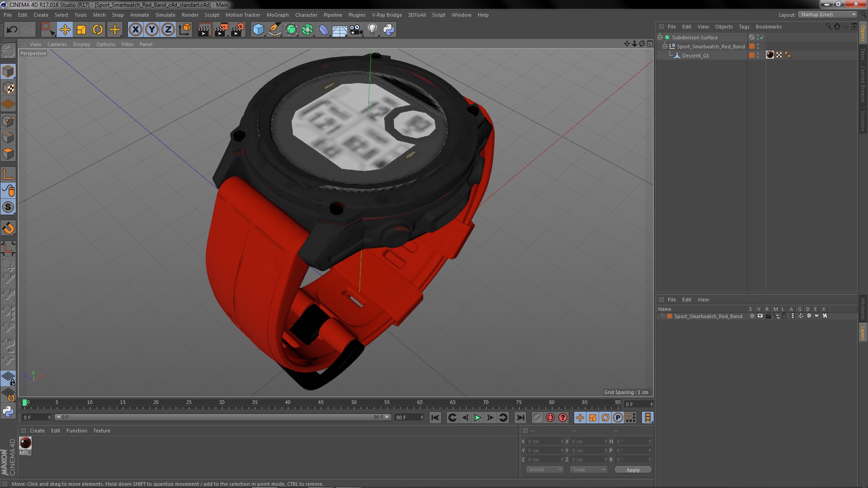Click frame 45 on timeline ruler
Image resolution: width=868 pixels, height=488 pixels.
click(x=321, y=402)
